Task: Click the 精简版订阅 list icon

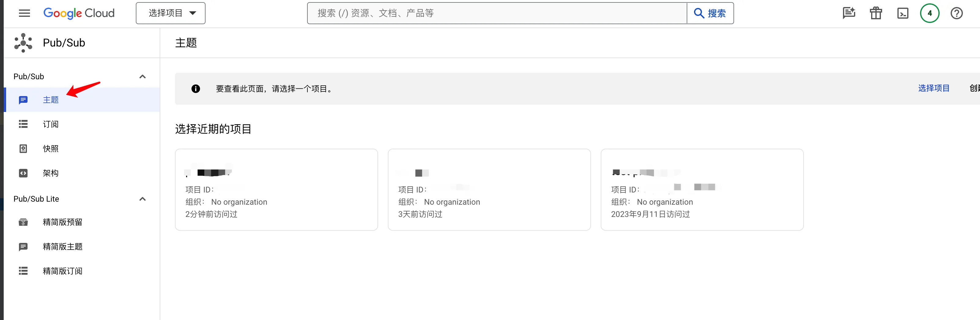Action: click(23, 271)
